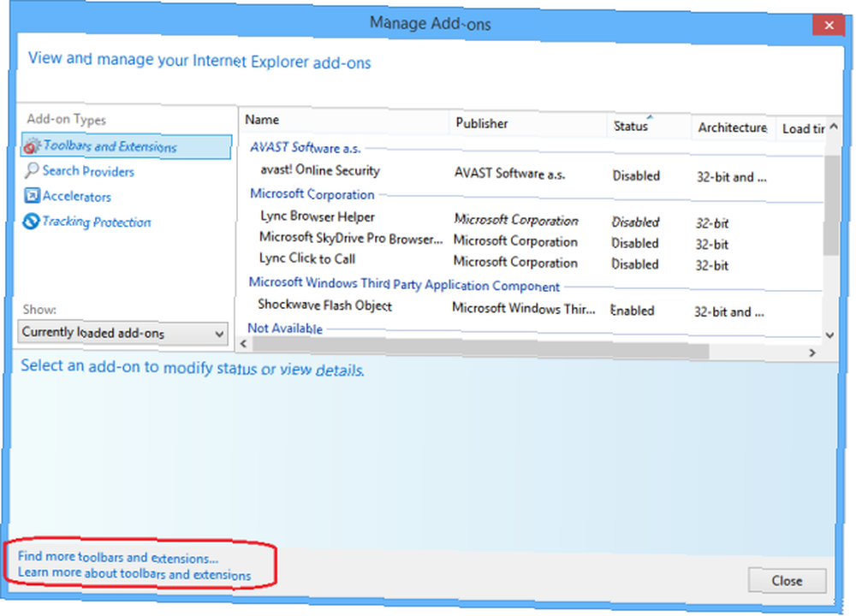Viewport: 856px width, 616px height.
Task: Sort list by Load time column header
Action: pyautogui.click(x=803, y=129)
